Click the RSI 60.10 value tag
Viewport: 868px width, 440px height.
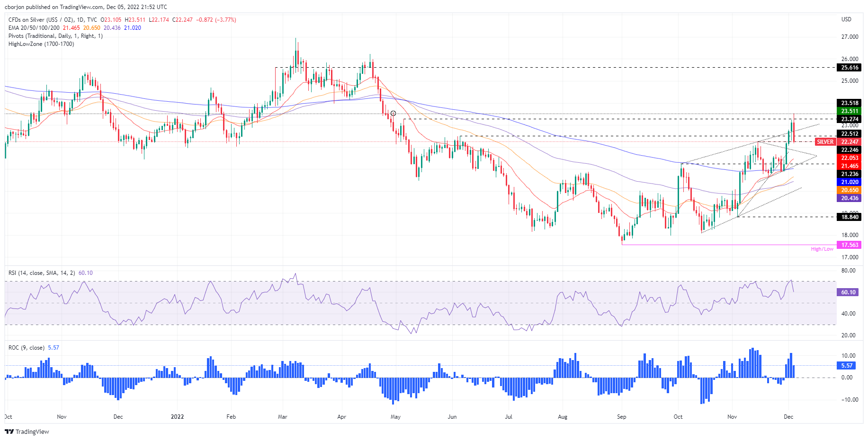pyautogui.click(x=848, y=292)
